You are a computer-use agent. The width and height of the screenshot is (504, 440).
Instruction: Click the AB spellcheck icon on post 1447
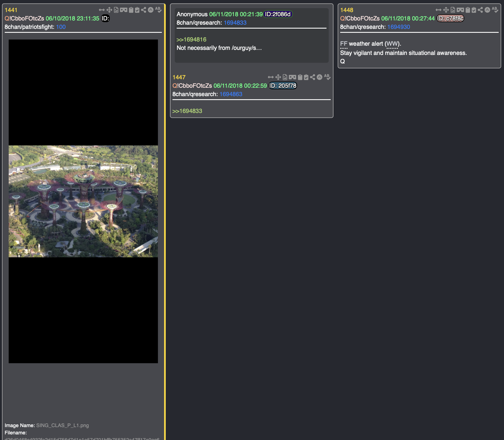(327, 77)
